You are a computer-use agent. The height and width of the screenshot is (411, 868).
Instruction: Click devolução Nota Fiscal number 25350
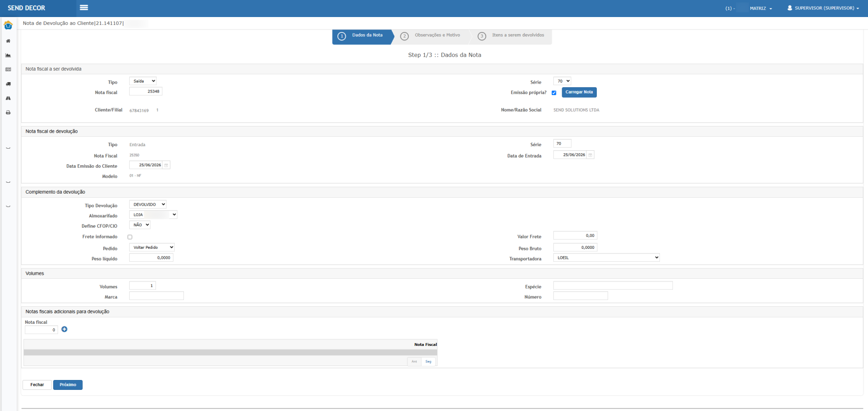[x=134, y=155]
